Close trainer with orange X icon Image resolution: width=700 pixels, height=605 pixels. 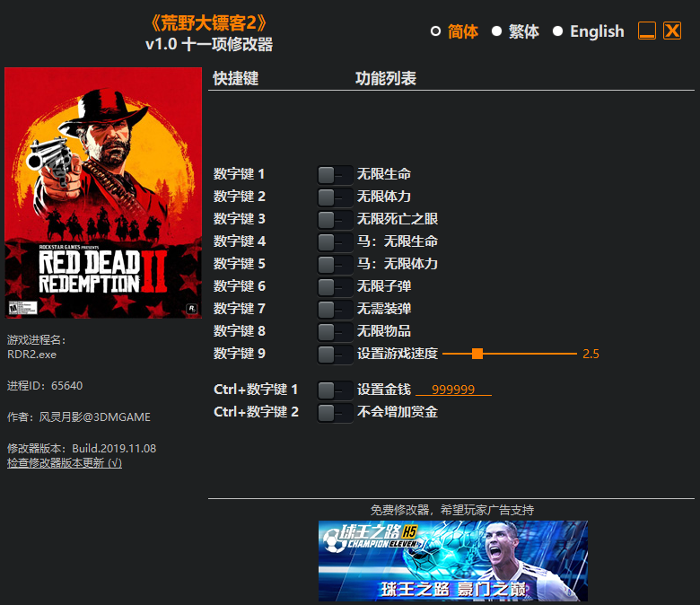tap(672, 31)
